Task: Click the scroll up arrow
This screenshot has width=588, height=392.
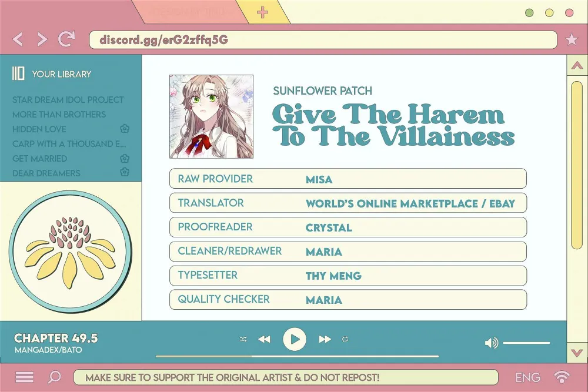Action: [577, 66]
